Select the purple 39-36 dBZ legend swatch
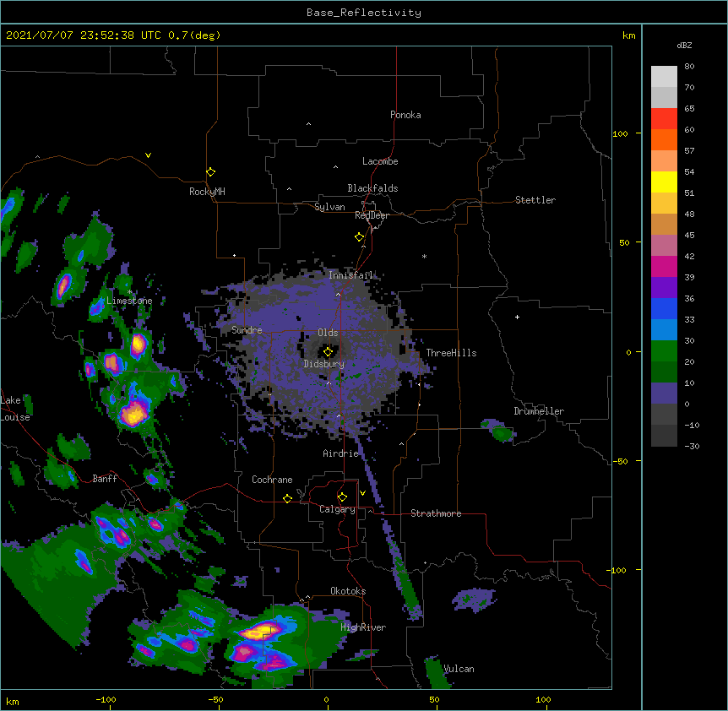728x711 pixels. [x=664, y=288]
